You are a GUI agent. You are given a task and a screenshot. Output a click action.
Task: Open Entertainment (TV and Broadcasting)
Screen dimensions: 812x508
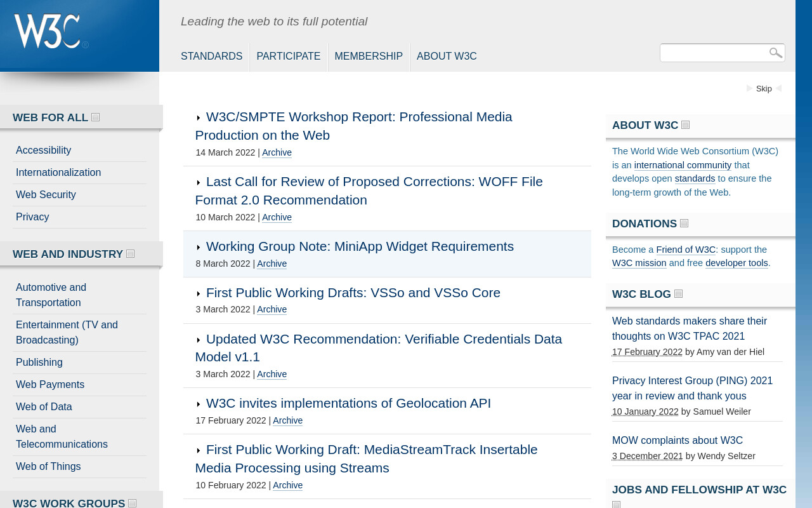click(x=67, y=333)
